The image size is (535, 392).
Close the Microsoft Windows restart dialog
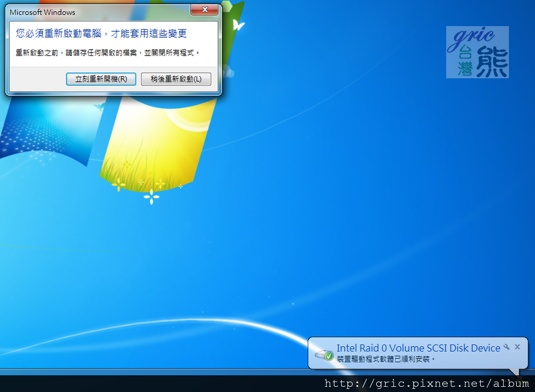pyautogui.click(x=204, y=10)
